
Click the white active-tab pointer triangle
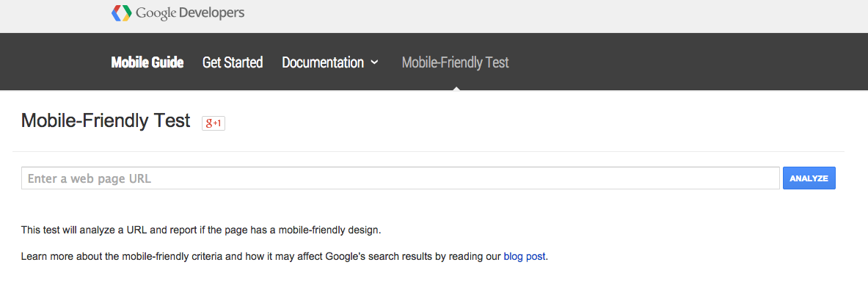tap(456, 87)
